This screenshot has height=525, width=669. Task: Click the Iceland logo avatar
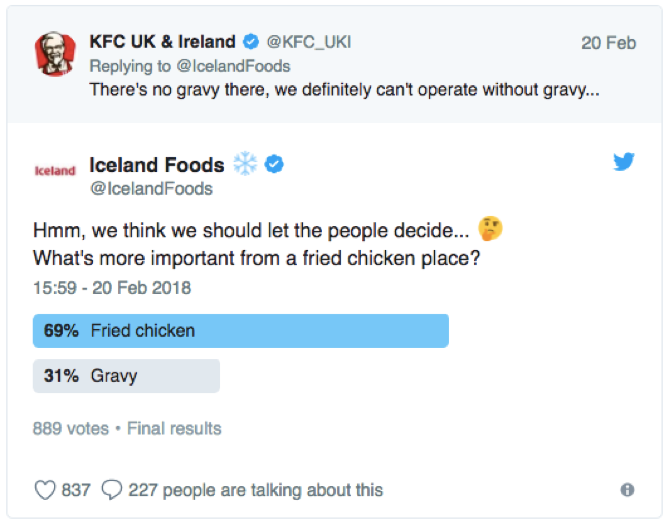pyautogui.click(x=55, y=171)
